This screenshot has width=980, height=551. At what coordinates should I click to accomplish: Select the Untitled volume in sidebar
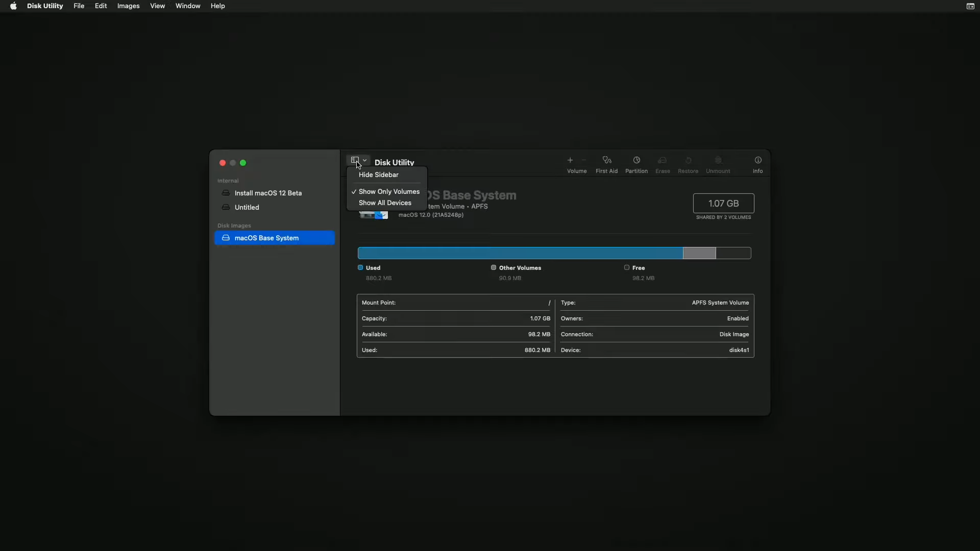(247, 207)
